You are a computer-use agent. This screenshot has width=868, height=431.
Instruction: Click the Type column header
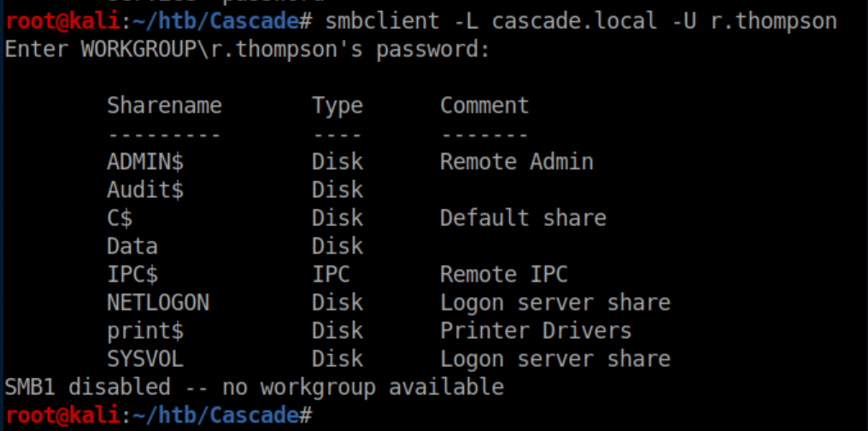pos(337,105)
